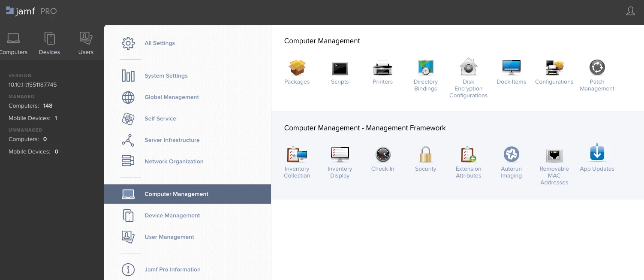Open the Directory Bindings map icon

(425, 68)
